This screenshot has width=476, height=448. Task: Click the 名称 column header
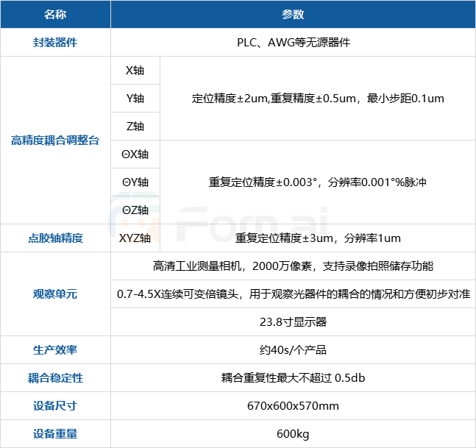click(55, 14)
